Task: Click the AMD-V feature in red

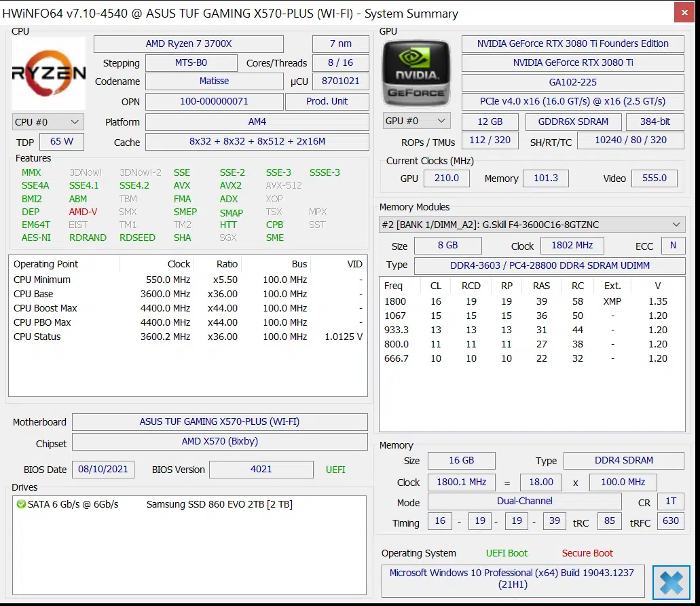Action: 83,212
